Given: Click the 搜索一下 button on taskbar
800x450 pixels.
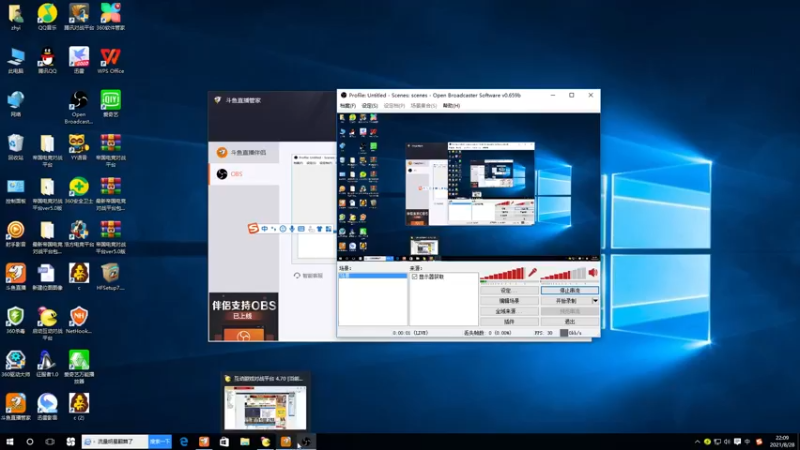Looking at the screenshot, I should click(x=160, y=442).
